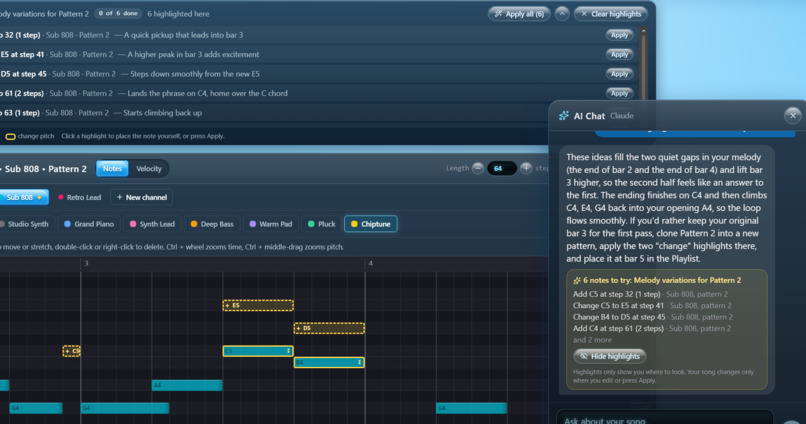Viewport: 806px width, 424px height.
Task: Apply the quick pickup into bar 3 suggestion
Action: [619, 35]
